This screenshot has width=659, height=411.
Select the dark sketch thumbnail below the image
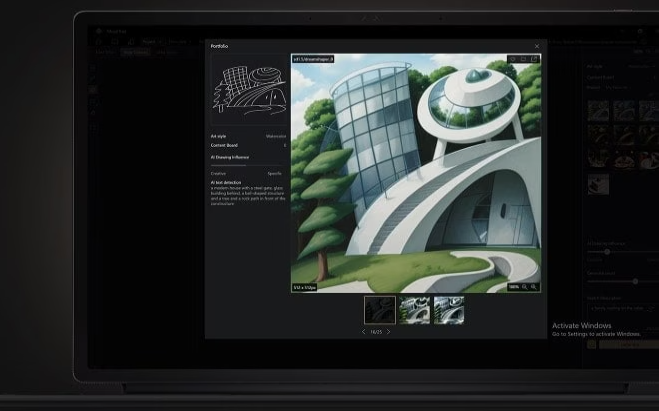(380, 310)
